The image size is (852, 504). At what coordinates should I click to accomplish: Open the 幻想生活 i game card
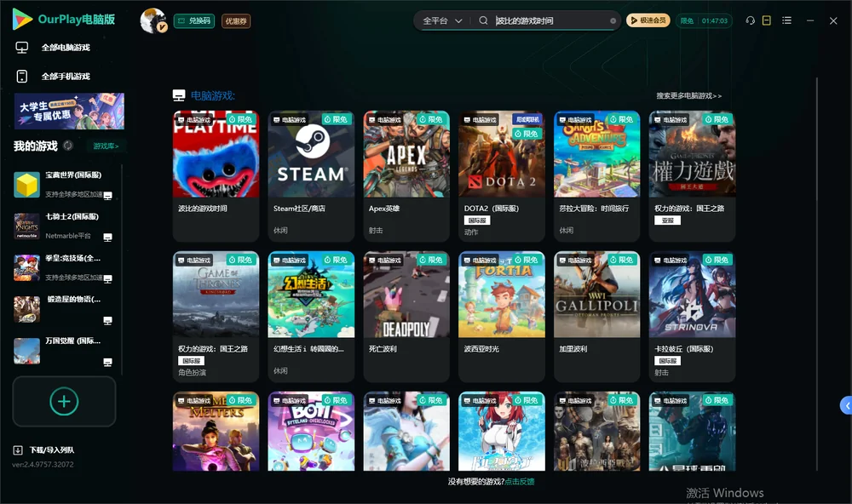coord(311,317)
